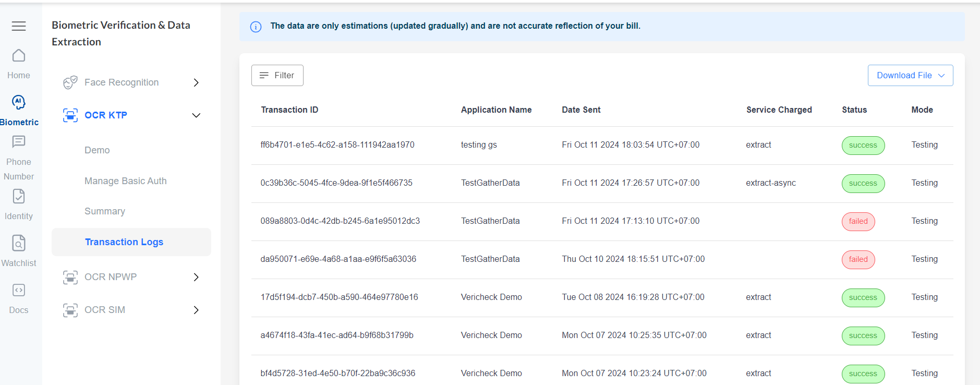Click the OCR SIM scan icon
The height and width of the screenshot is (385, 980).
(70, 310)
